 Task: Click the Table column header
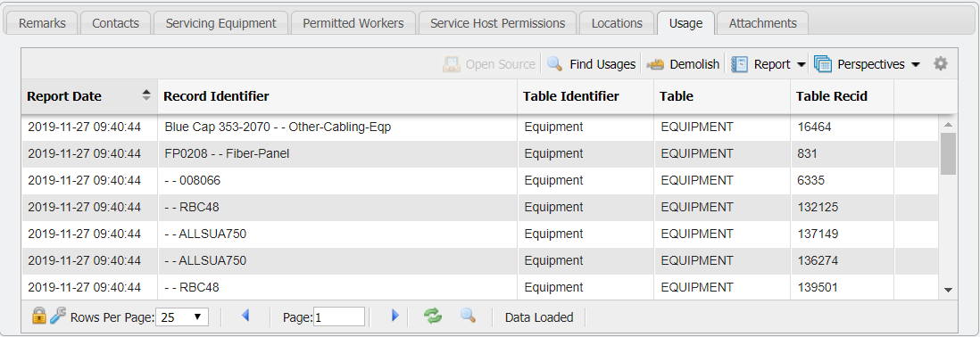click(722, 96)
